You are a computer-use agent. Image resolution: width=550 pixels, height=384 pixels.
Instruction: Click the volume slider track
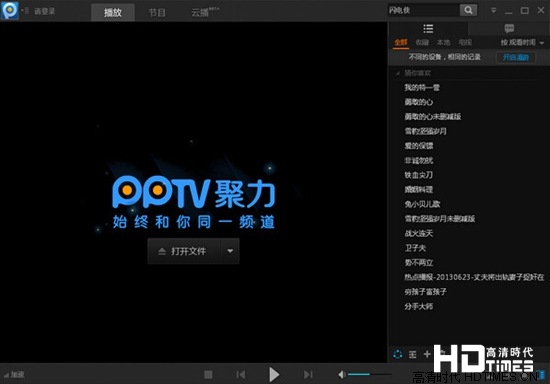click(370, 375)
